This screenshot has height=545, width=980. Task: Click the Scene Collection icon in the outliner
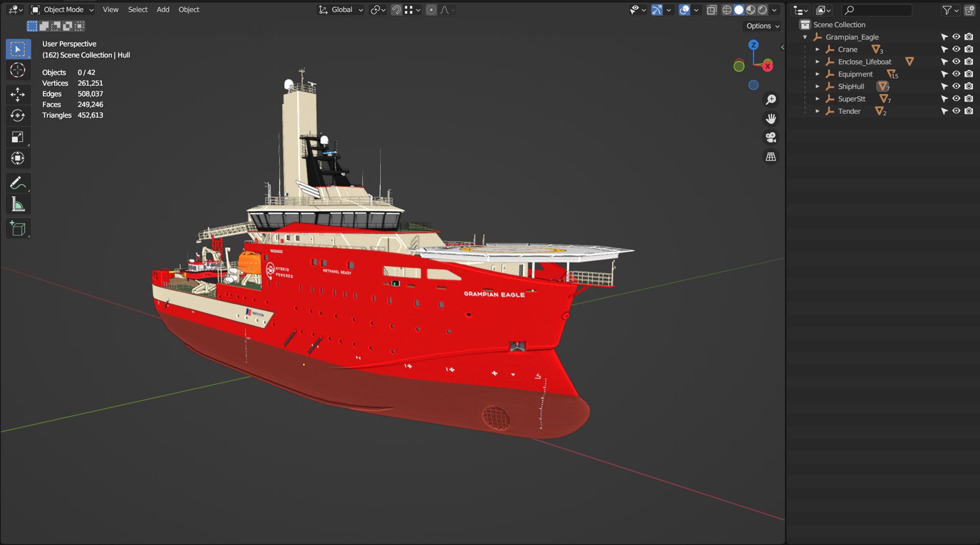coord(805,25)
